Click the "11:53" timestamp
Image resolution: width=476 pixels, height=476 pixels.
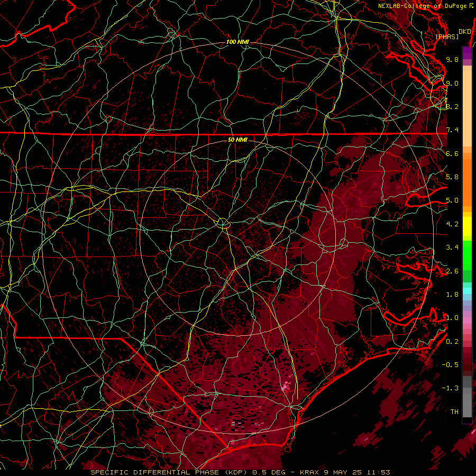[378, 472]
